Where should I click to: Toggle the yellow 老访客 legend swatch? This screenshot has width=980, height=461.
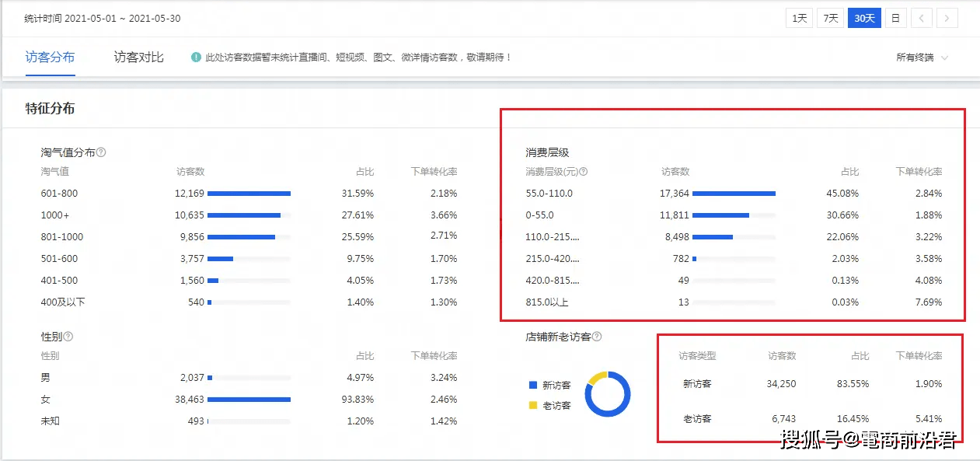(532, 404)
